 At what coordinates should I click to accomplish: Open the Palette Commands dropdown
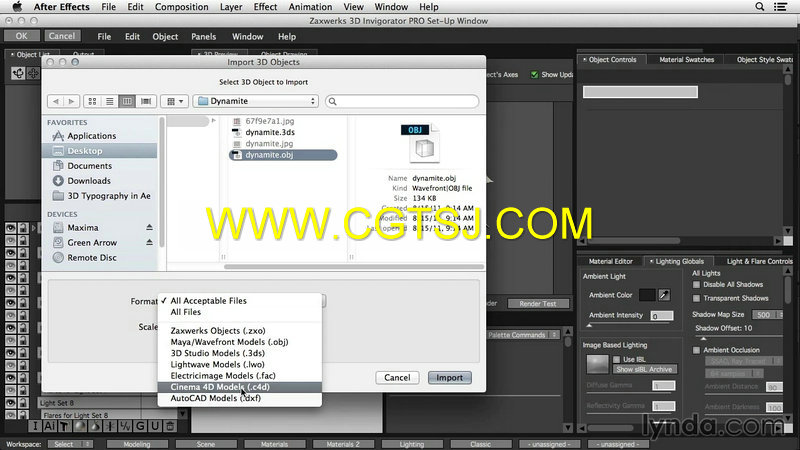pos(523,335)
